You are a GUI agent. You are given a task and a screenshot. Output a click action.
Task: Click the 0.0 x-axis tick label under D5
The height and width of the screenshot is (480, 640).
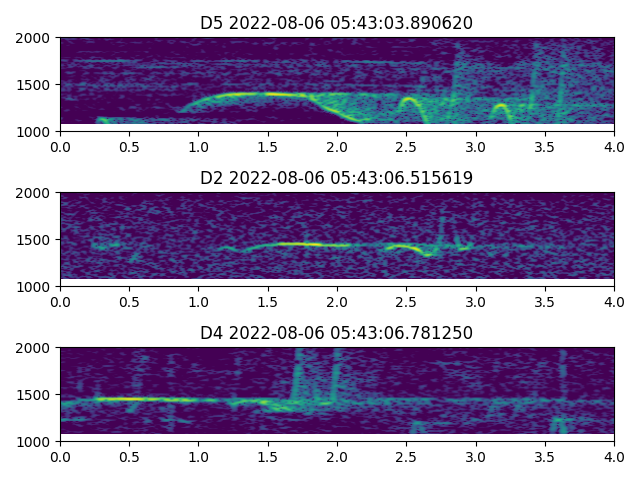click(60, 146)
